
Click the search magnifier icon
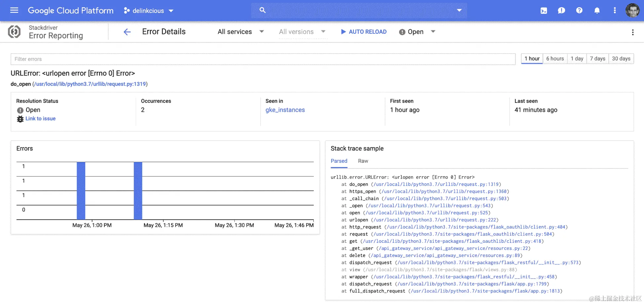click(263, 10)
